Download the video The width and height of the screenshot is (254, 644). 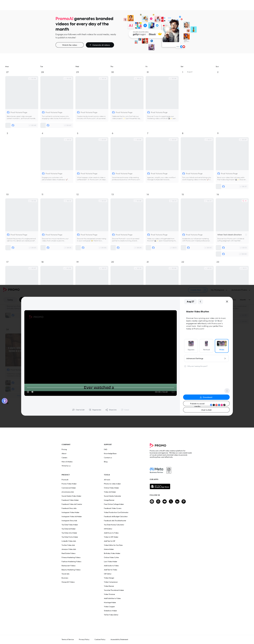206,397
